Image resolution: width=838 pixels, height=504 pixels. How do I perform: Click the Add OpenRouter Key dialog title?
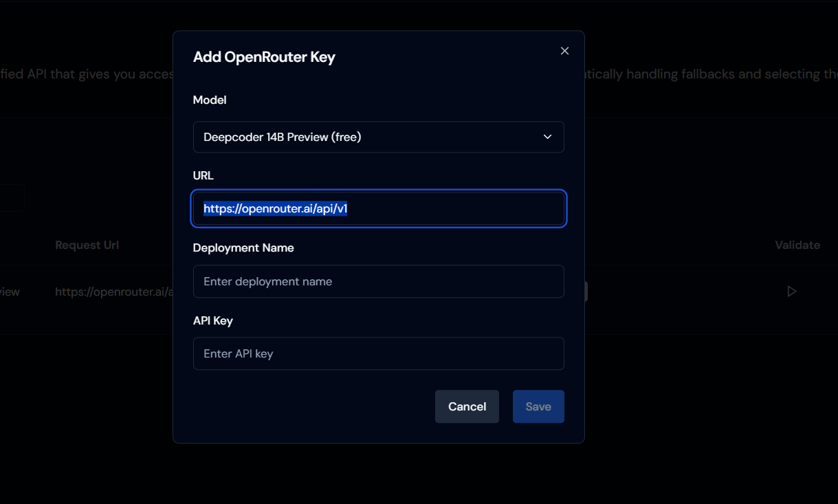[264, 57]
